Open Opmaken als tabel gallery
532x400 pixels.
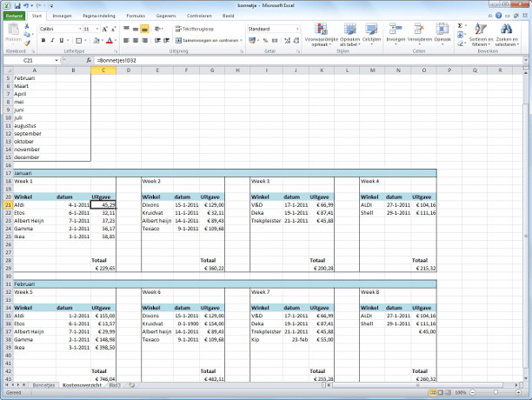coord(349,35)
